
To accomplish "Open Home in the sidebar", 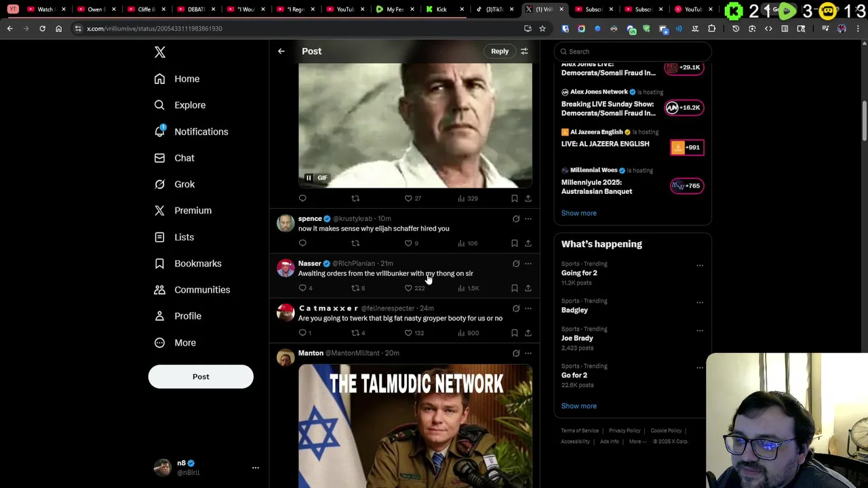I will (x=176, y=79).
